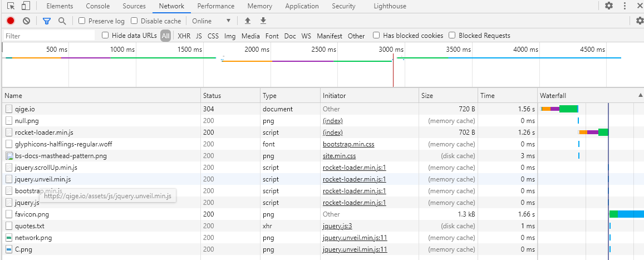644x260 pixels.
Task: Open the DevTools three-dot menu
Action: click(x=625, y=6)
